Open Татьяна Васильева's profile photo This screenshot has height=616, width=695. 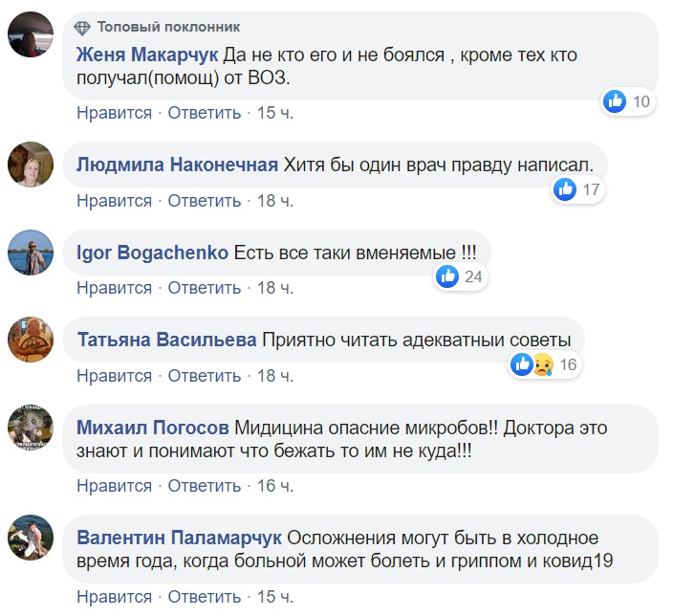[x=30, y=339]
